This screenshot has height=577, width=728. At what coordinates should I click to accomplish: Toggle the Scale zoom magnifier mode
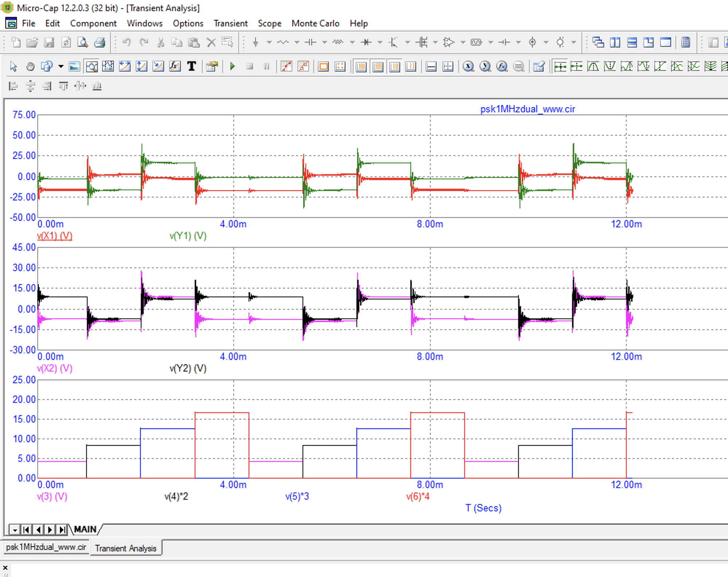(x=91, y=66)
